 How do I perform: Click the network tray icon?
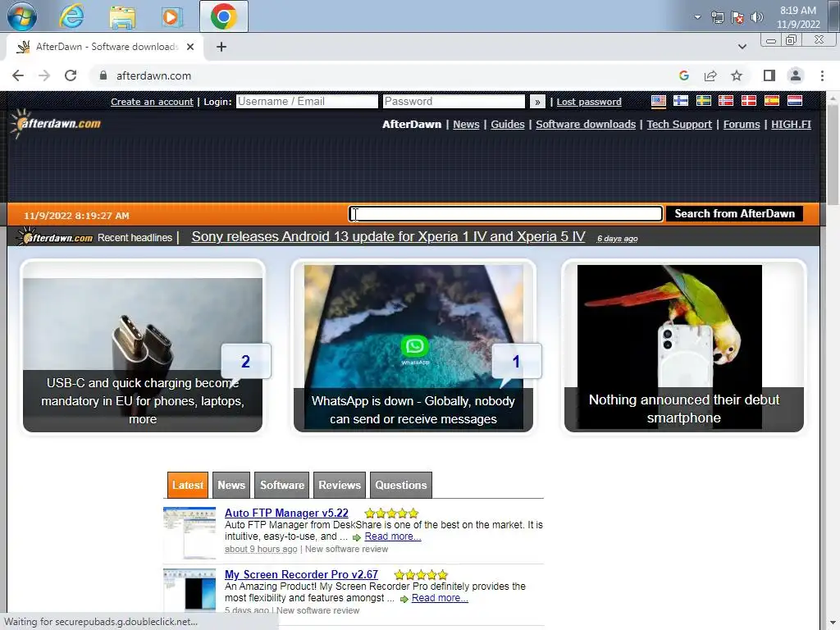(717, 18)
